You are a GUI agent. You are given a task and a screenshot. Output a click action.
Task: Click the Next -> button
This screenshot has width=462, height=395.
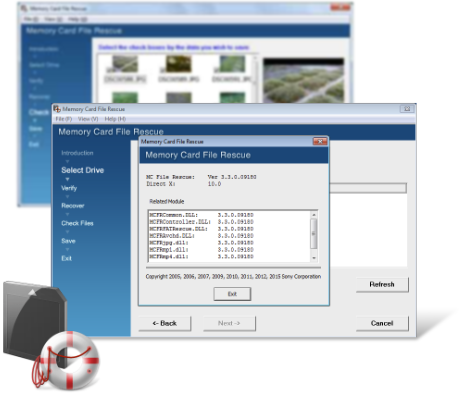229,323
